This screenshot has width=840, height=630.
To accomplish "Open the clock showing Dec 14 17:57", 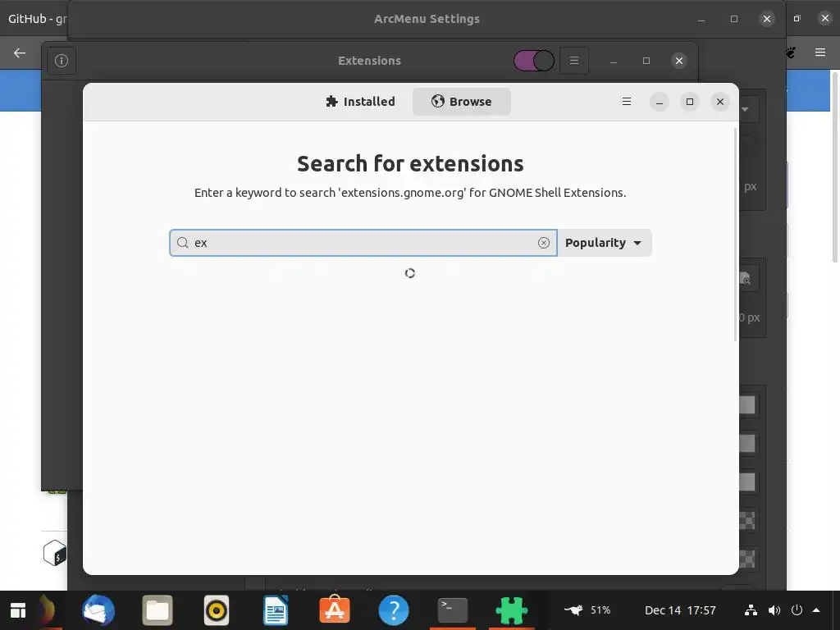I will pos(680,610).
